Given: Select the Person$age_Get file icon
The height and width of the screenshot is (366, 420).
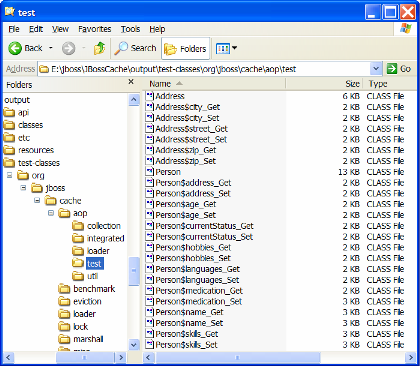Looking at the screenshot, I should click(x=150, y=204).
